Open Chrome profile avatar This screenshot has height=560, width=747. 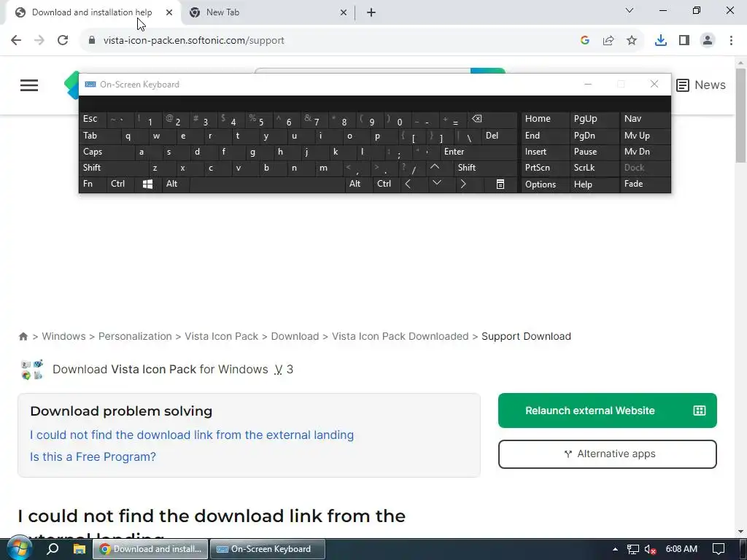point(708,41)
